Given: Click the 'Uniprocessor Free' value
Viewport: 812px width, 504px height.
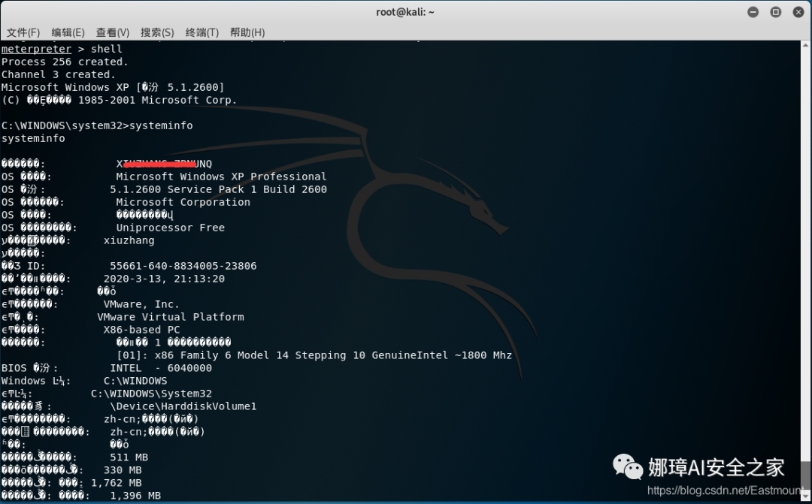Looking at the screenshot, I should click(x=171, y=228).
